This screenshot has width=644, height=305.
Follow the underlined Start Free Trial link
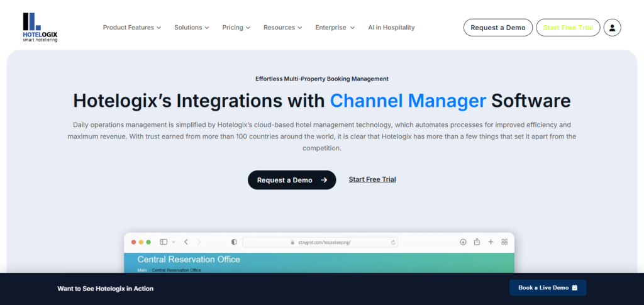tap(372, 179)
